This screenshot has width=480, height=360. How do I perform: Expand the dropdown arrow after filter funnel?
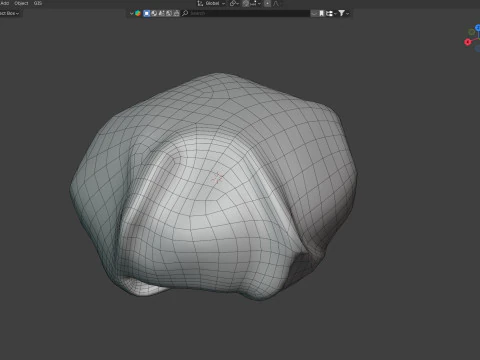click(347, 14)
